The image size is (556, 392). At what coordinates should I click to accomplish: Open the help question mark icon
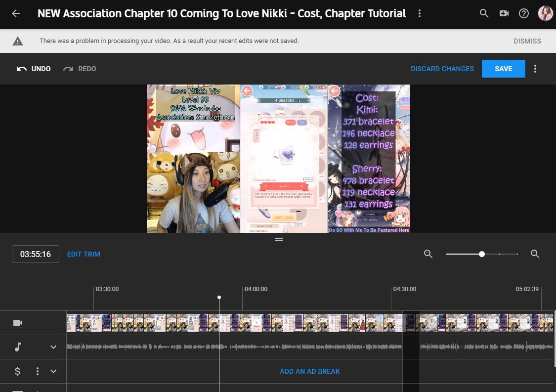[524, 13]
